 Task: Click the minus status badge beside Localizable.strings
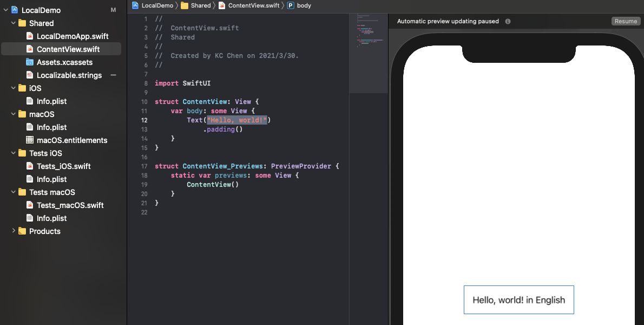pyautogui.click(x=113, y=75)
